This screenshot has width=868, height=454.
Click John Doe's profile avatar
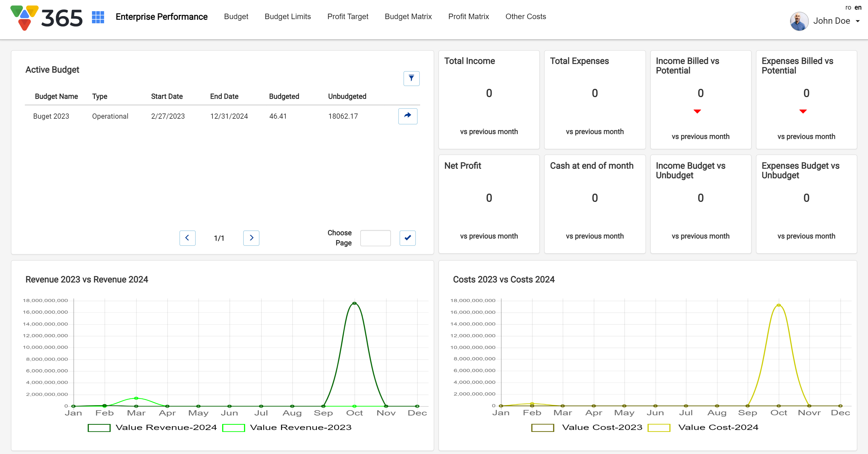799,21
